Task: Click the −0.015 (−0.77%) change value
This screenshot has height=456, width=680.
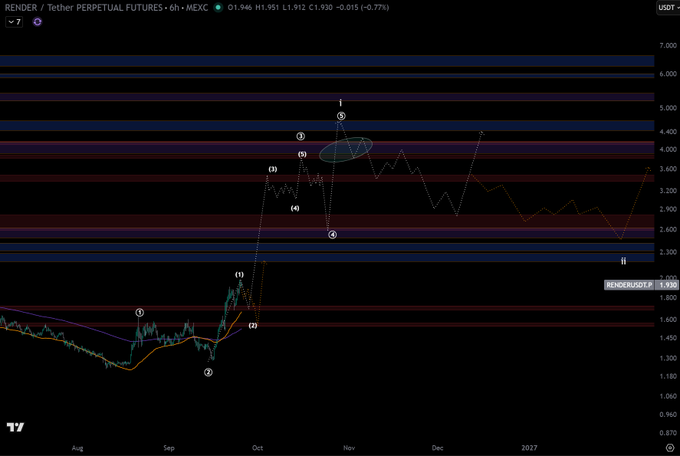Action: coord(362,7)
